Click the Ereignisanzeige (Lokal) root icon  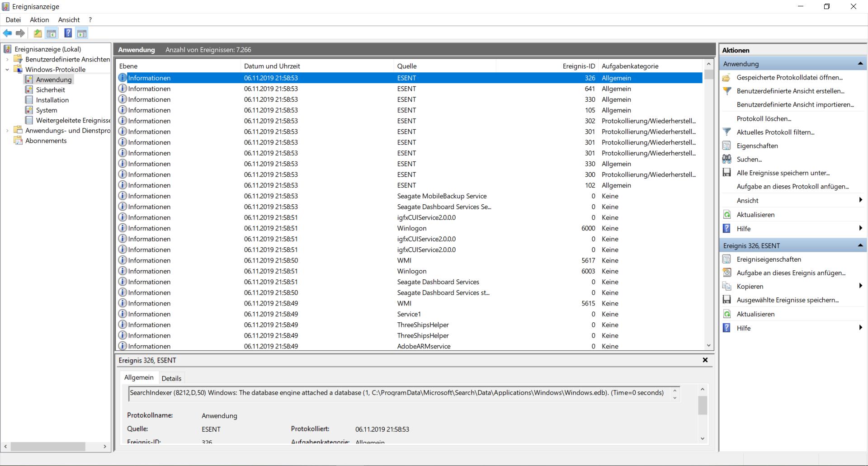tap(7, 49)
